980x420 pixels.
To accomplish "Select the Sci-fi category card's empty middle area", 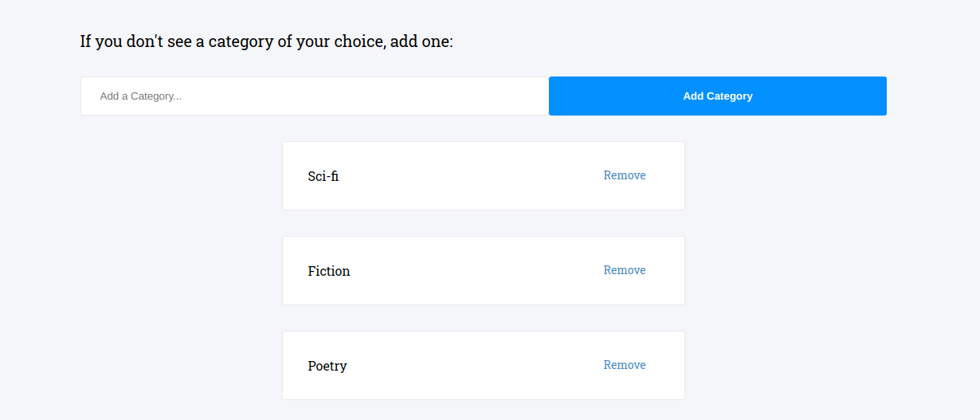I will coord(470,176).
